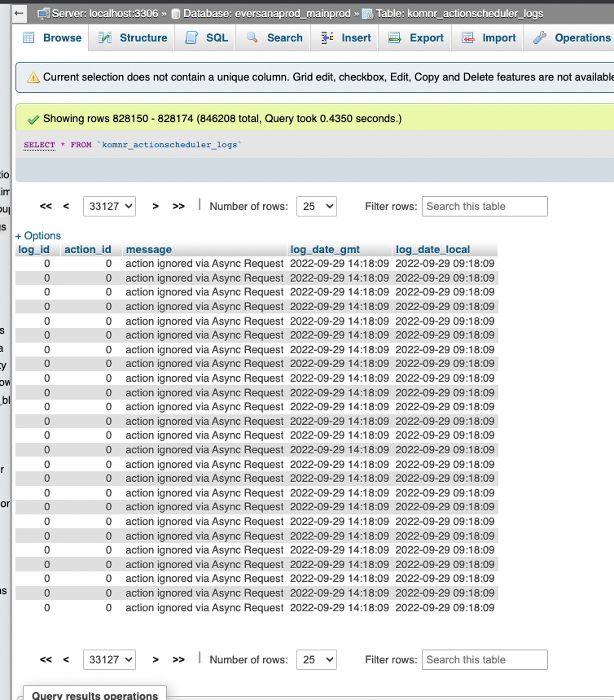
Task: Go to previous page using bottom < button
Action: point(66,659)
